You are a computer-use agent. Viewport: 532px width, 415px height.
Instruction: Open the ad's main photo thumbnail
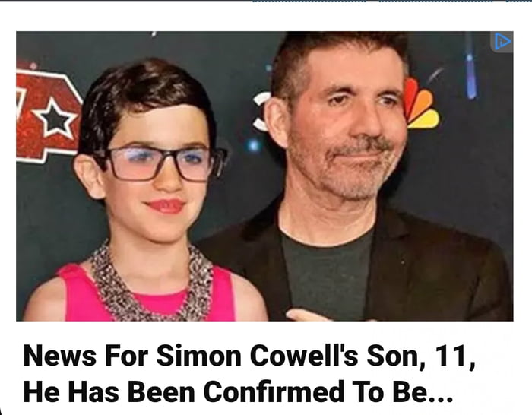click(x=264, y=176)
